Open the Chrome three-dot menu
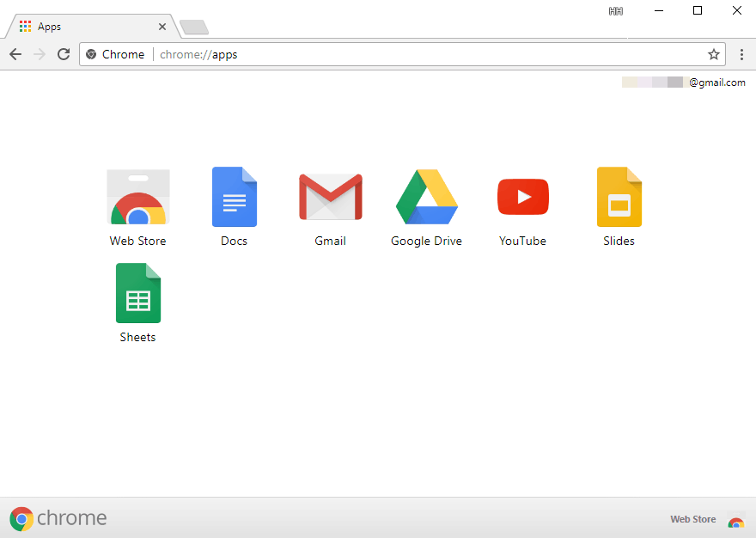 [x=741, y=54]
